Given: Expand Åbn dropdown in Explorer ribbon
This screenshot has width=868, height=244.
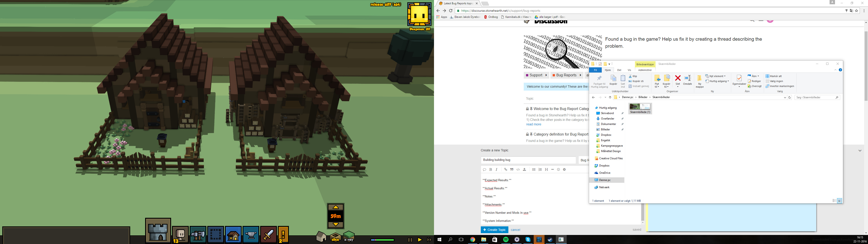Looking at the screenshot, I should (x=753, y=76).
